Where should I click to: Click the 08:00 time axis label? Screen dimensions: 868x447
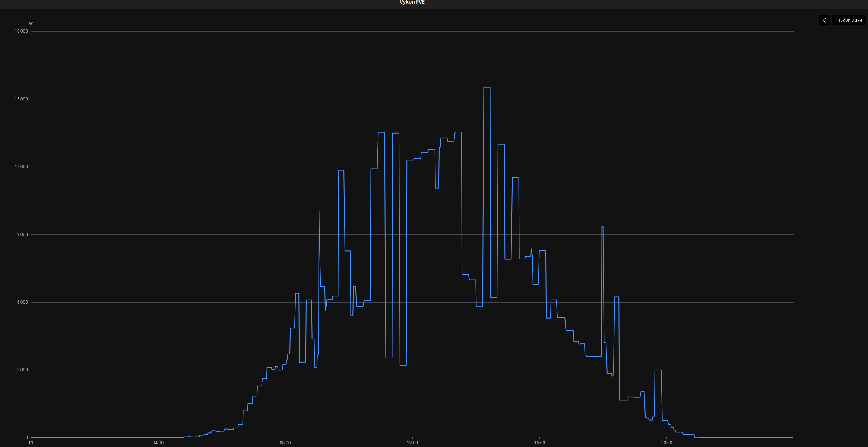285,443
